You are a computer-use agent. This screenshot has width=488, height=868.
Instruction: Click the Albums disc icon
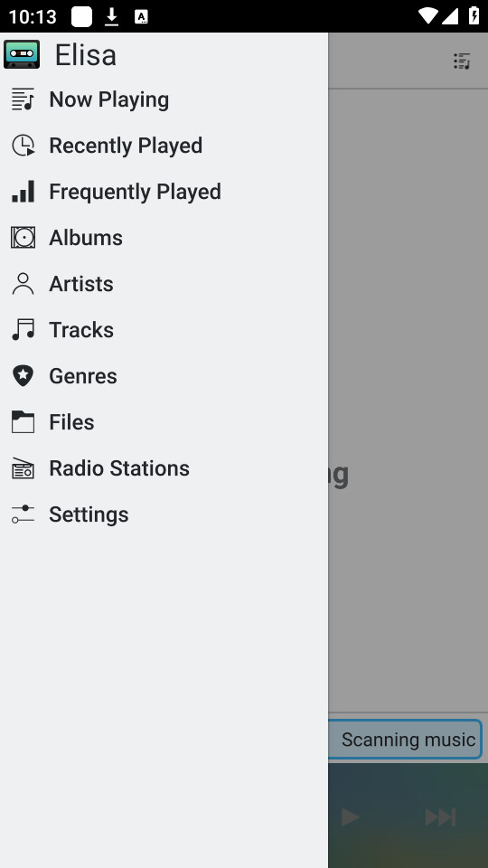pos(23,238)
